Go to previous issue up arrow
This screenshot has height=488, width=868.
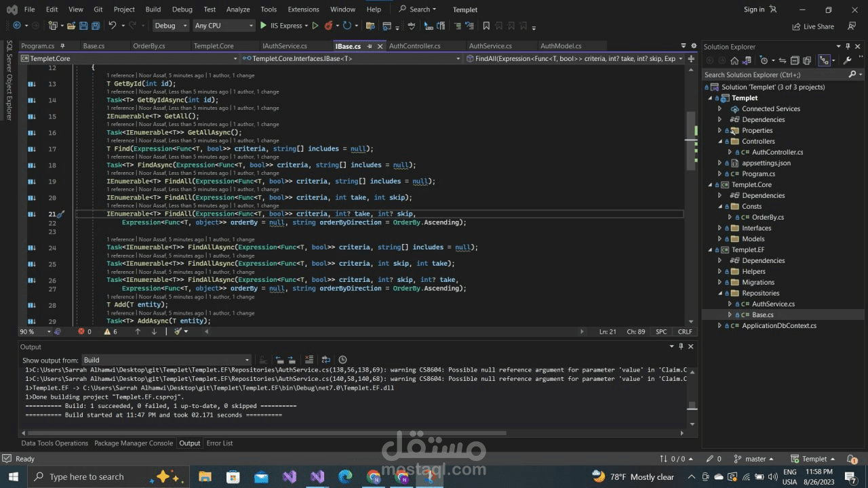[138, 331]
